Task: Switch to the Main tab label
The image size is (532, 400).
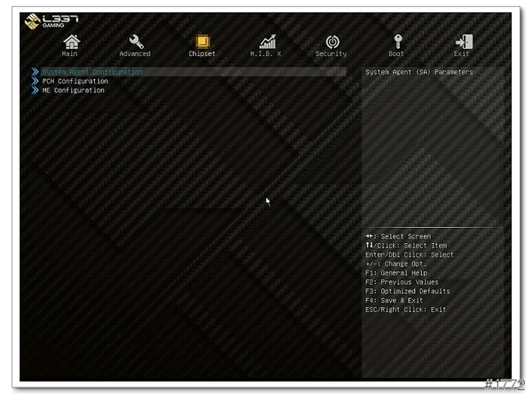Action: pos(69,53)
